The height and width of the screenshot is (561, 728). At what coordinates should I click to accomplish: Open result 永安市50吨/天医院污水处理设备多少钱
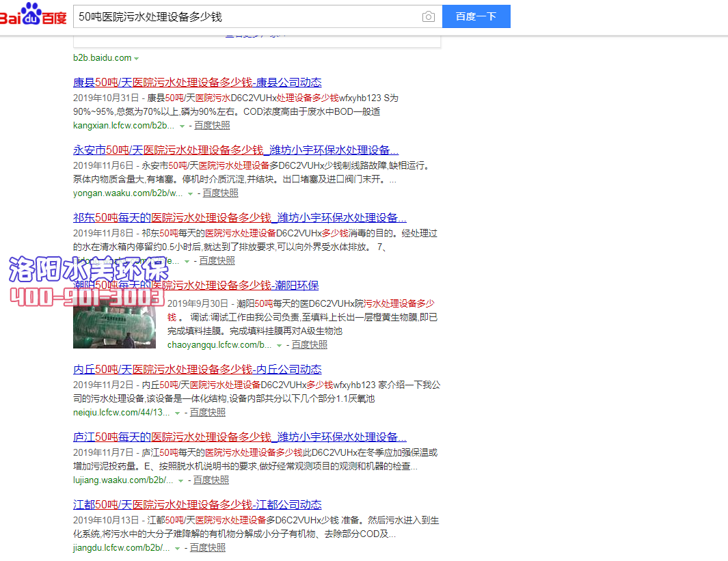coord(236,150)
